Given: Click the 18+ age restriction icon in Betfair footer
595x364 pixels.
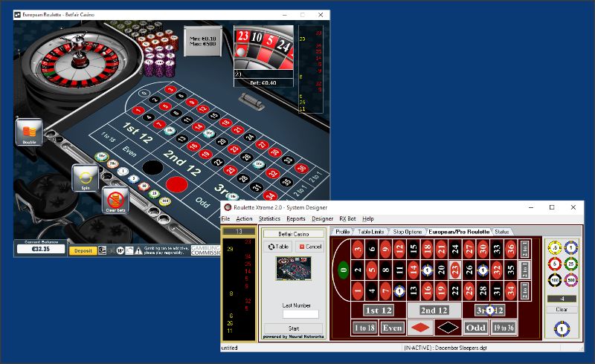Looking at the screenshot, I should [120, 250].
